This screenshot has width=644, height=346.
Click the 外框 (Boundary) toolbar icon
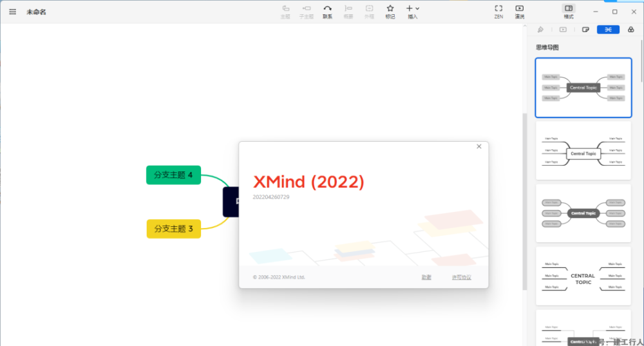(x=369, y=12)
